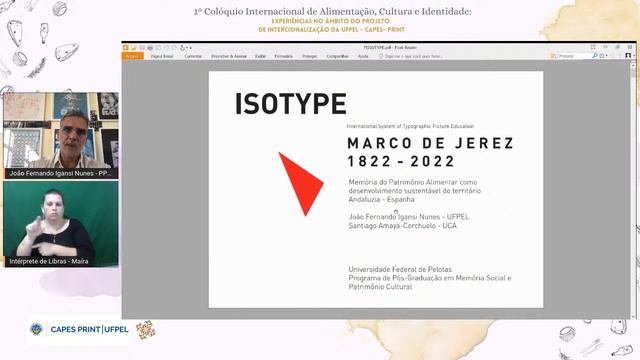Viewport: 640px width, 360px height.
Task: Click the QR-like pattern icon beside UFPEL logo
Action: point(146,330)
